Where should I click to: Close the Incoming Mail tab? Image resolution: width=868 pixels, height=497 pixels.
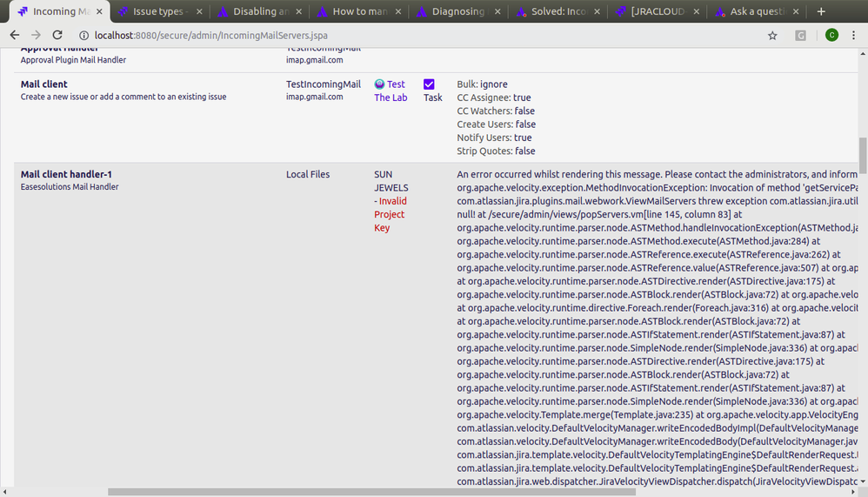[100, 11]
